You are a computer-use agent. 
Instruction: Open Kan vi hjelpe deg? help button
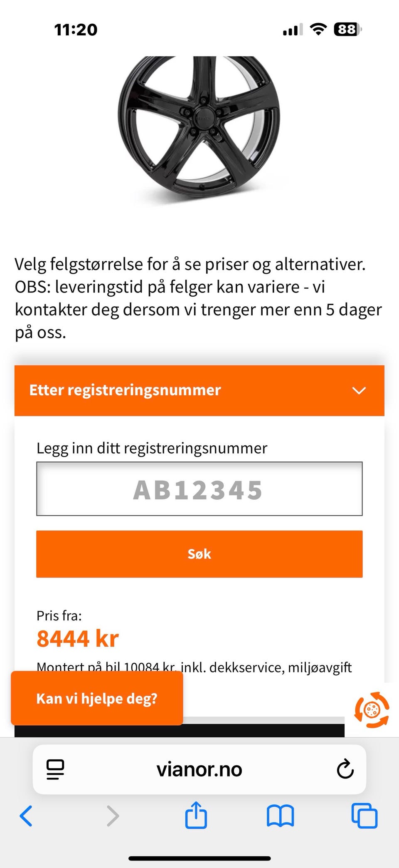pos(97,698)
